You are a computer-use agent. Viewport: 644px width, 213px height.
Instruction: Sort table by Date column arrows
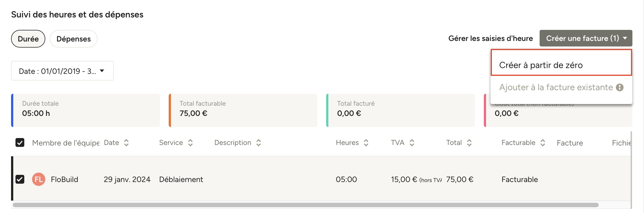126,143
